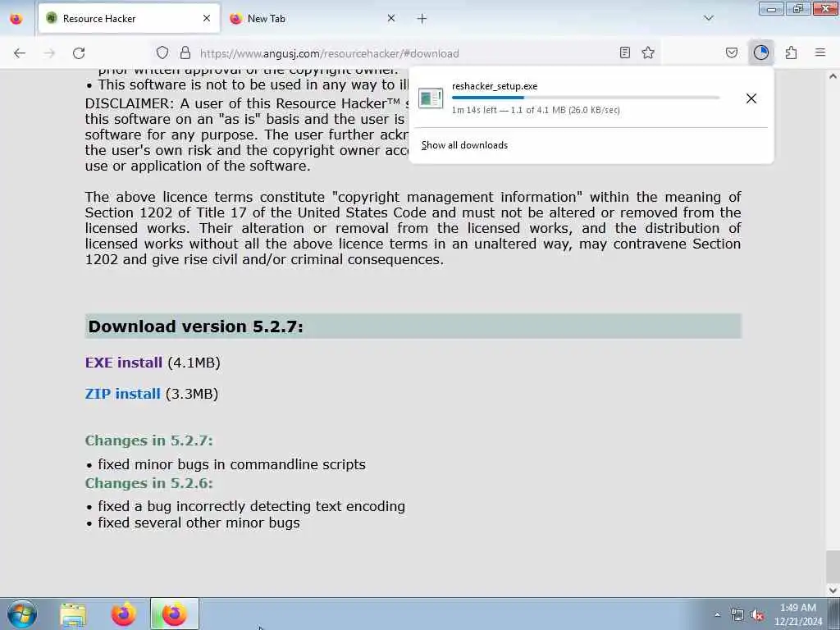Switch to the New Tab tab
The image size is (840, 630).
[313, 19]
